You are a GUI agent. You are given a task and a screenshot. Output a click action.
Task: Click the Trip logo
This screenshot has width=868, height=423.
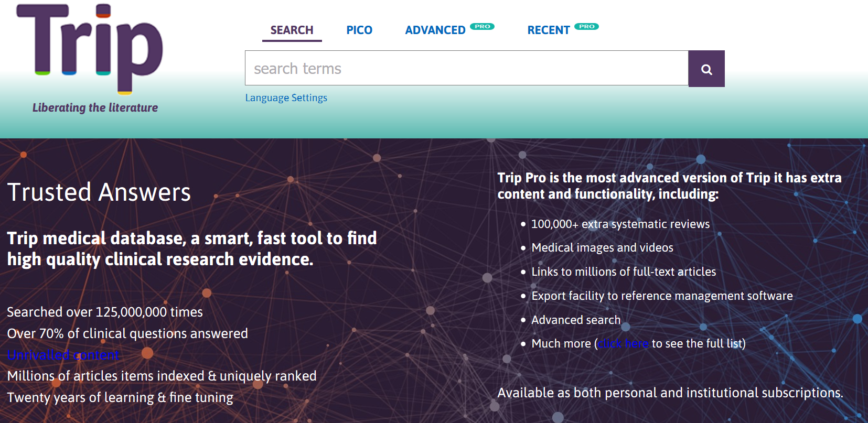click(x=90, y=50)
